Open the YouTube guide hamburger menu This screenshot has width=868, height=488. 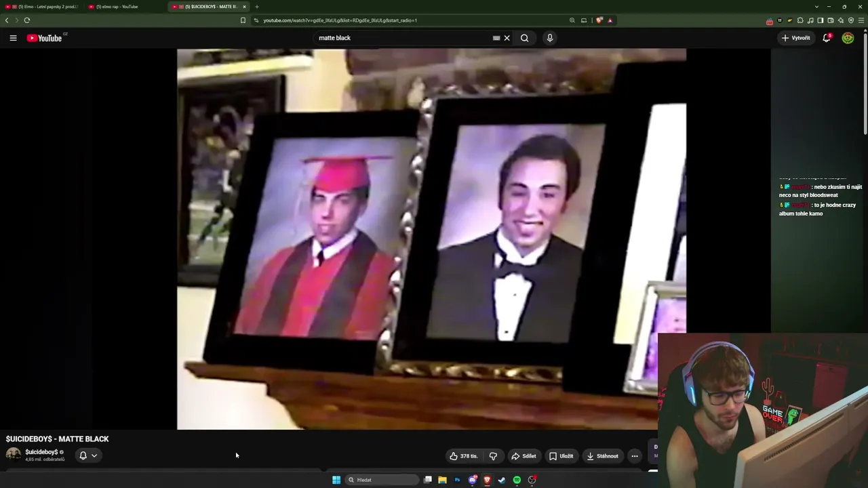[x=13, y=38]
